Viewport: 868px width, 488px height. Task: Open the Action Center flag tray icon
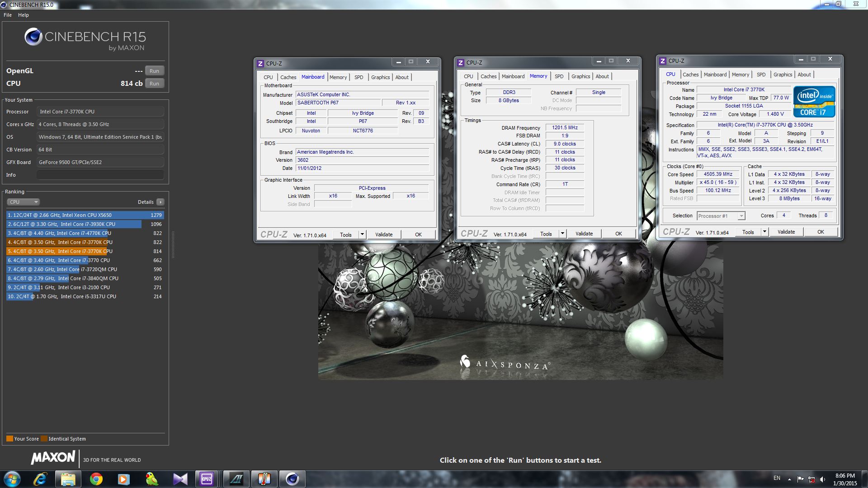(800, 479)
